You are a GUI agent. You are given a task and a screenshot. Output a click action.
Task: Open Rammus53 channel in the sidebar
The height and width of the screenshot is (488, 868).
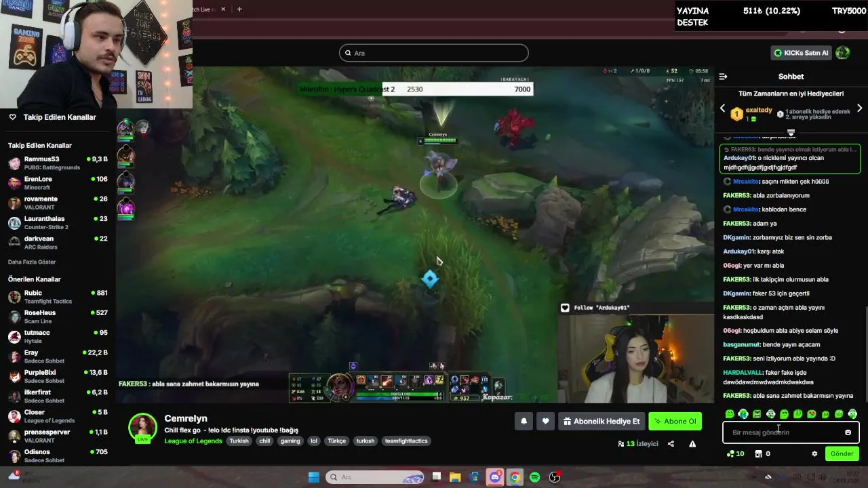point(58,163)
